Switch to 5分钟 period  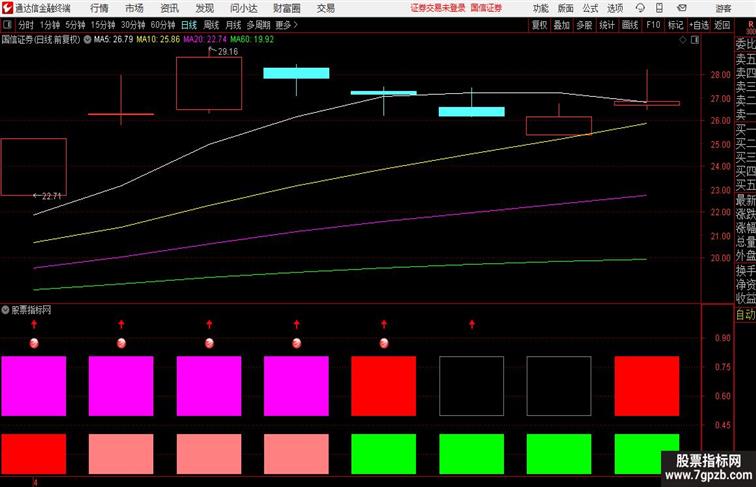[75, 25]
